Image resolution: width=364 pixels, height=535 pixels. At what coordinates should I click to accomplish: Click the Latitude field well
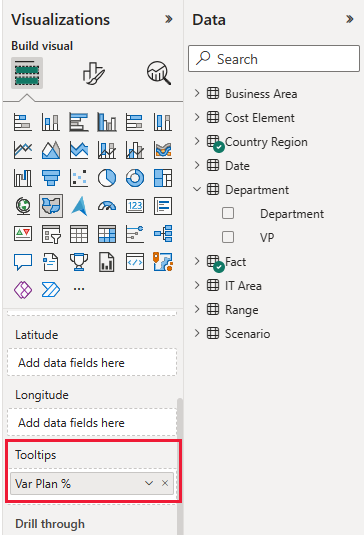pyautogui.click(x=92, y=362)
